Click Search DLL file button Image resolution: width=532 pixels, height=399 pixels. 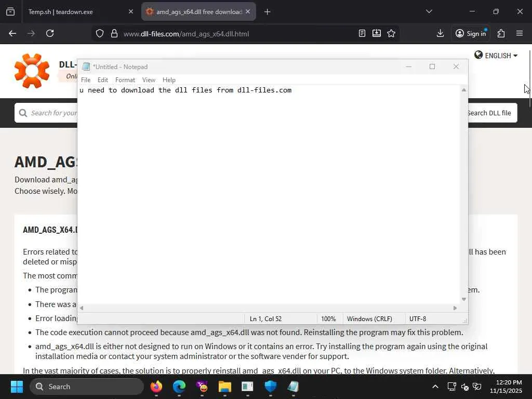(493, 113)
